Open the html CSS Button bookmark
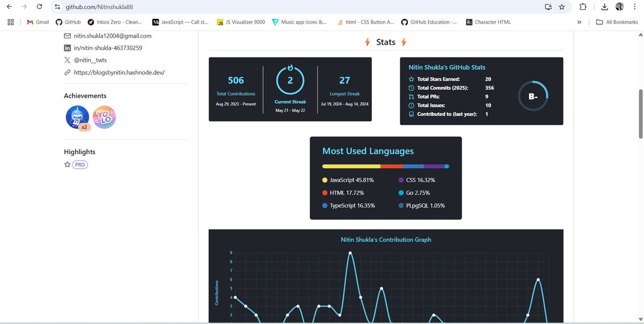This screenshot has height=324, width=644. coord(365,22)
